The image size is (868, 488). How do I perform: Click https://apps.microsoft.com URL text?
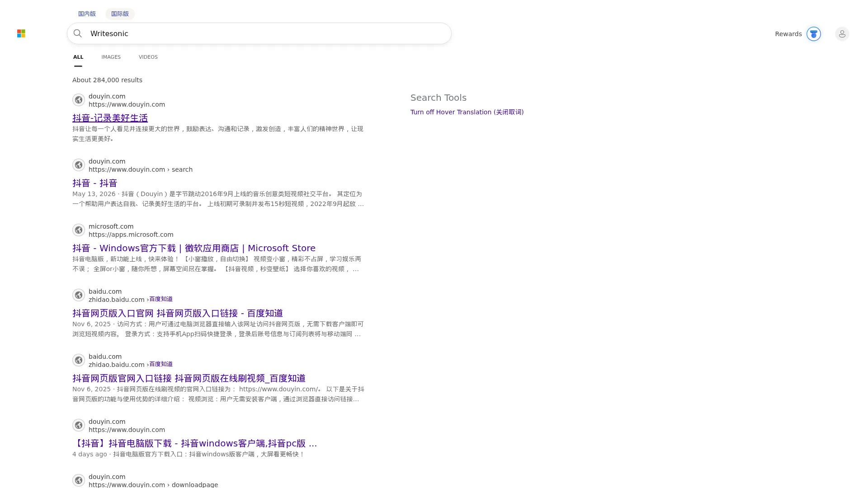131,235
